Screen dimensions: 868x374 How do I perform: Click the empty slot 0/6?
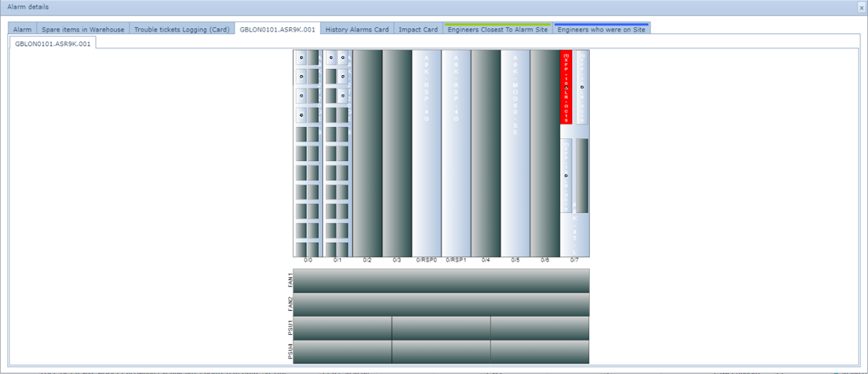pyautogui.click(x=545, y=153)
